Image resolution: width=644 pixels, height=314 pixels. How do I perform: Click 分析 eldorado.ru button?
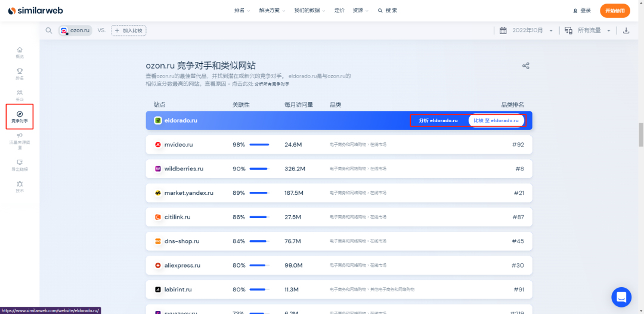click(438, 121)
